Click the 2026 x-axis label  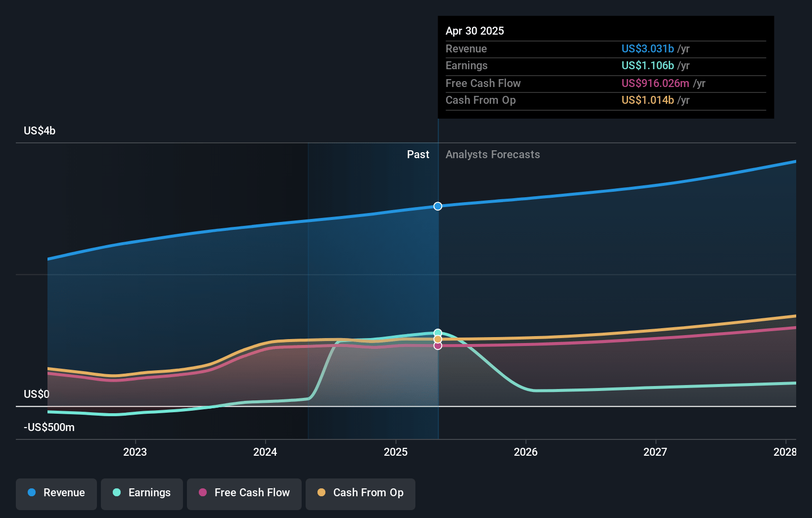(x=526, y=452)
